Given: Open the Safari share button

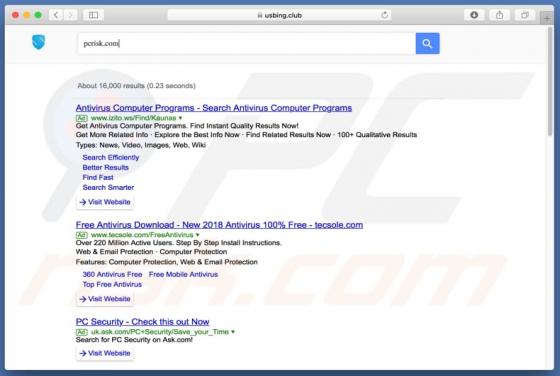Looking at the screenshot, I should (x=499, y=15).
